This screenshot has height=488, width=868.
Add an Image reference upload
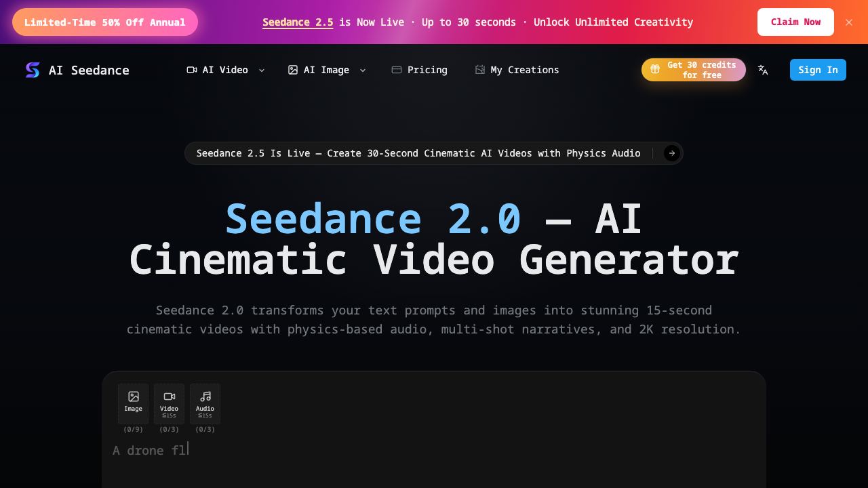click(x=133, y=404)
